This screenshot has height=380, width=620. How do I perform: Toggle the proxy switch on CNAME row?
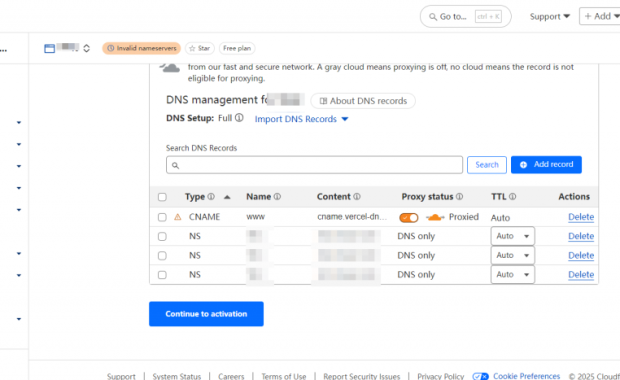click(x=408, y=217)
